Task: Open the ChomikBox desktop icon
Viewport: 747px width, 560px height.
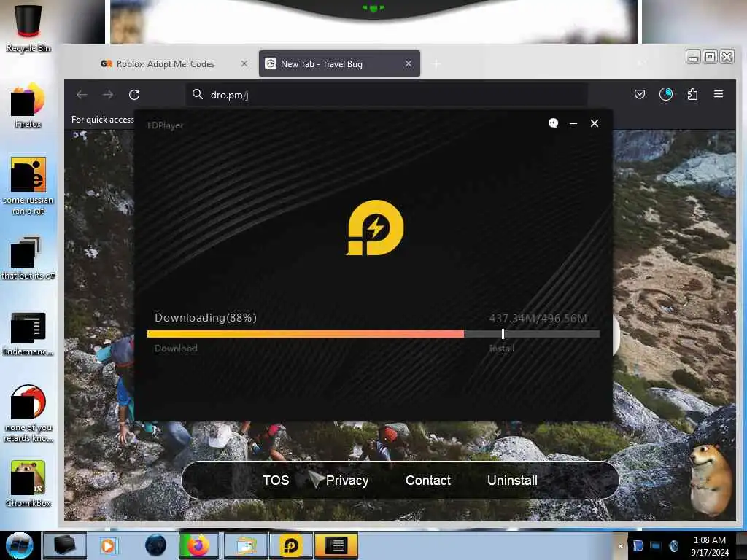Action: (28, 484)
